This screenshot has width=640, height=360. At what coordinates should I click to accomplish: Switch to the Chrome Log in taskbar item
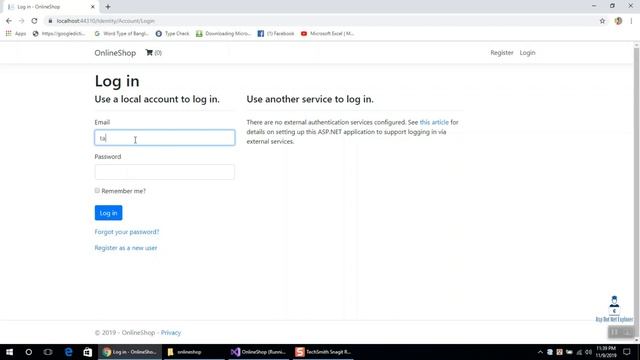(130, 352)
